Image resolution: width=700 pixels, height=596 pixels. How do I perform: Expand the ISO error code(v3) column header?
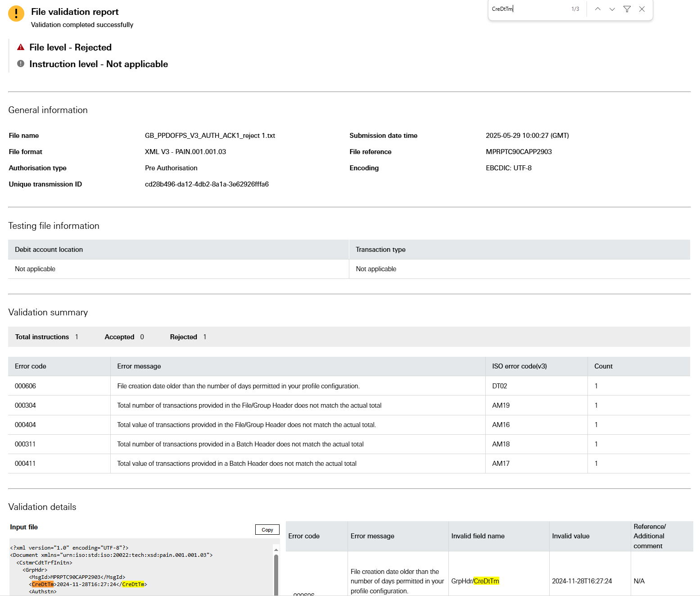[x=519, y=366]
